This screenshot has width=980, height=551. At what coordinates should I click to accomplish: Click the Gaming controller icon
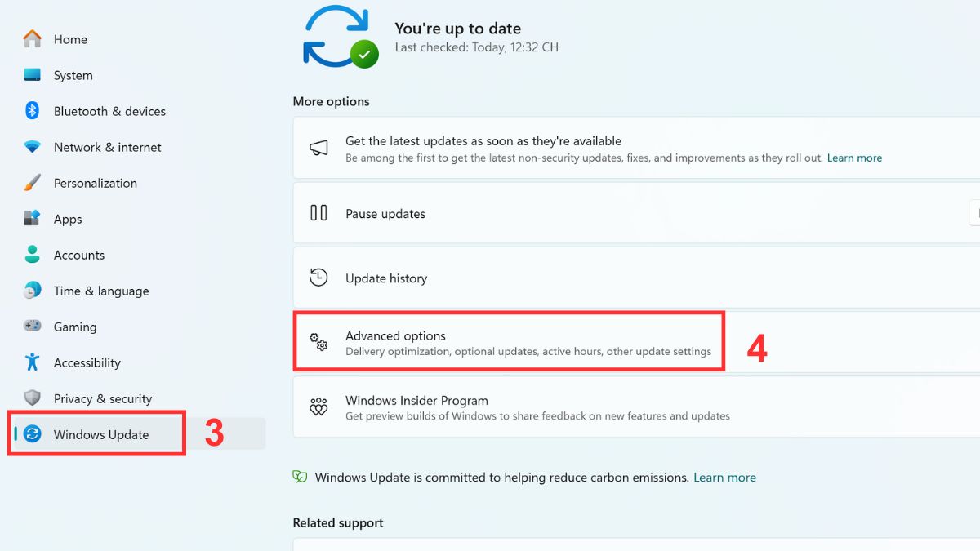point(33,327)
